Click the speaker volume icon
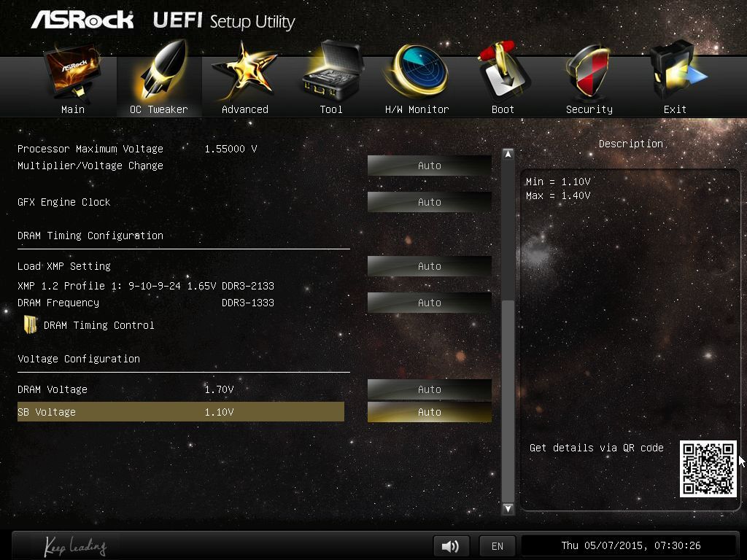Viewport: 747px width, 560px height. pos(451,545)
